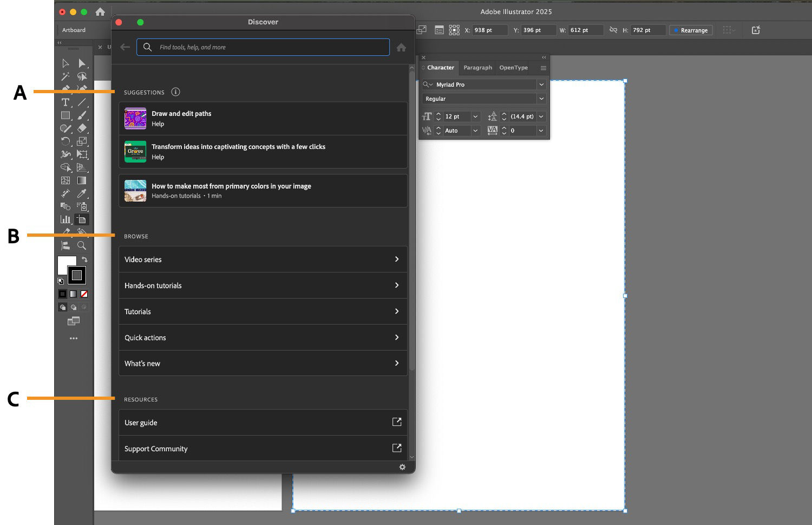Click the Illustrator Home icon
Image resolution: width=812 pixels, height=525 pixels.
(100, 11)
